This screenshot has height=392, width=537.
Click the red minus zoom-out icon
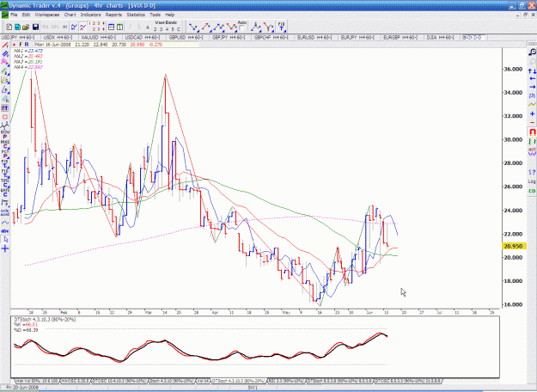pos(532,122)
